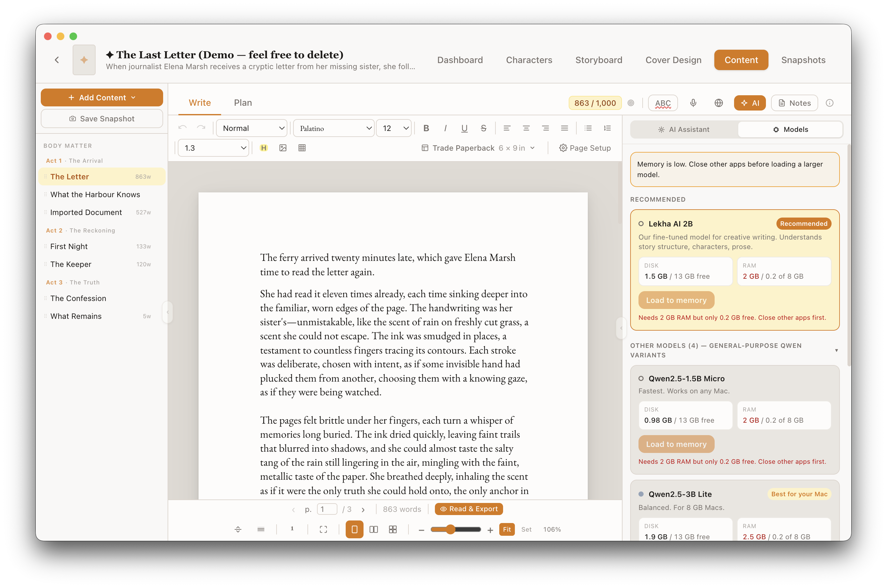Image resolution: width=887 pixels, height=588 pixels.
Task: Click the Save Snapshot button
Action: click(102, 118)
